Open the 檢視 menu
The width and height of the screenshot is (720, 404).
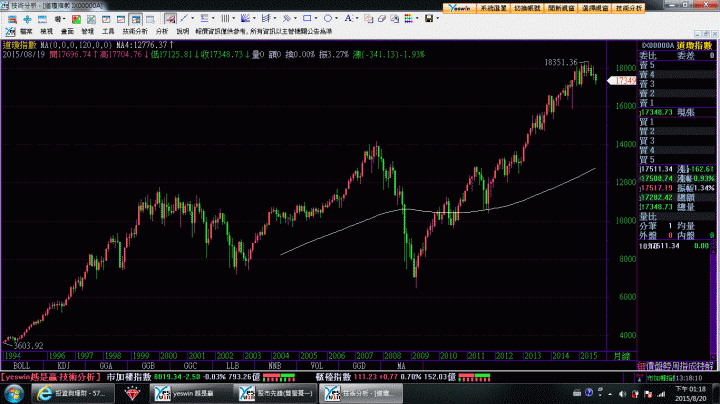(46, 31)
